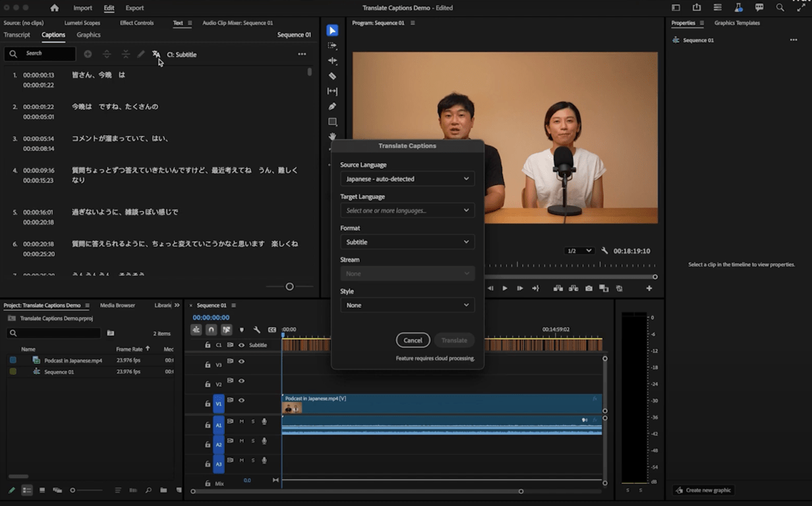Viewport: 812px width, 506px height.
Task: Open the Source Language dropdown
Action: point(407,178)
